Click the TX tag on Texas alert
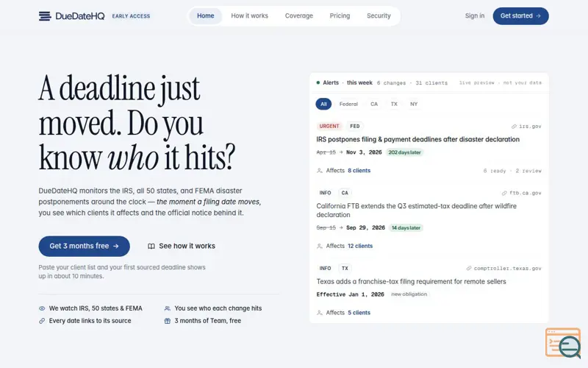Screen dimensions: 588x368 (345, 268)
